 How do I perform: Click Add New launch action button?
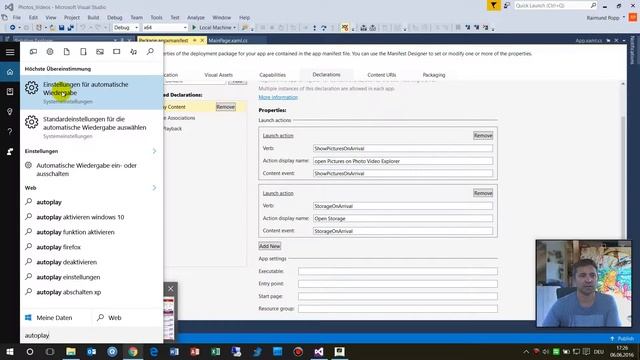click(x=270, y=246)
